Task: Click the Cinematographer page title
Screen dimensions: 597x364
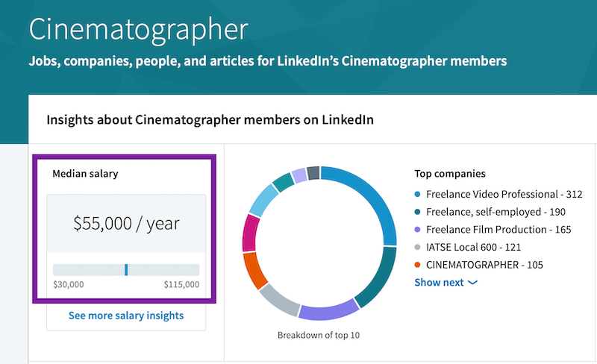Action: click(138, 29)
